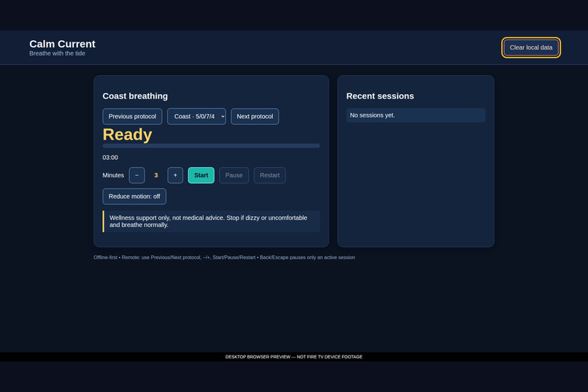This screenshot has height=392, width=588.
Task: Toggle Reduce motion: off
Action: [134, 196]
